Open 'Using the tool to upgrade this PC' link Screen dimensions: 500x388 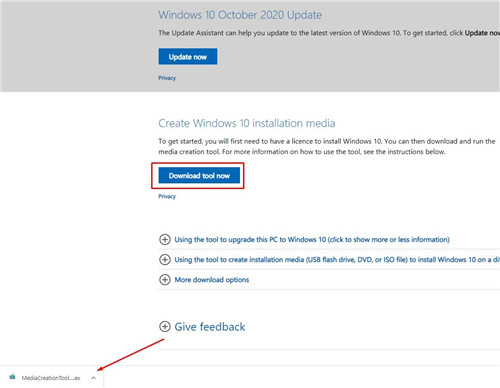click(x=312, y=239)
